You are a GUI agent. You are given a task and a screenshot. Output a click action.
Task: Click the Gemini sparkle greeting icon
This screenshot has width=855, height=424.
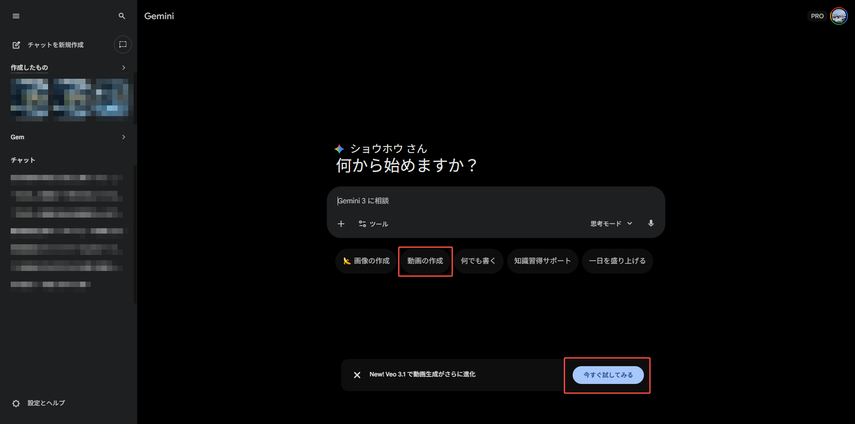(x=340, y=149)
